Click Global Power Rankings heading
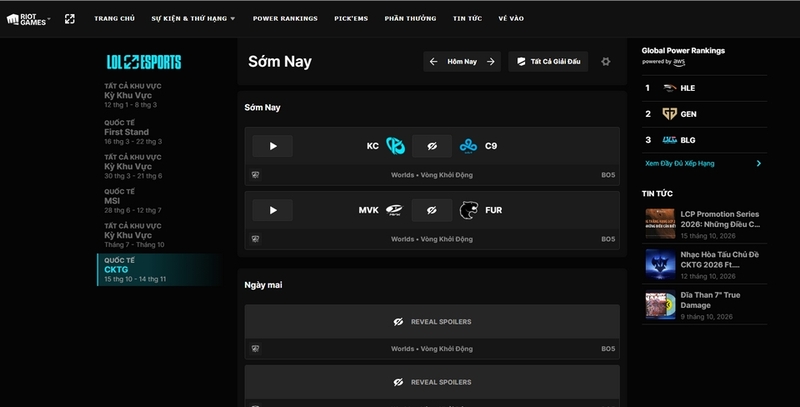 point(683,50)
